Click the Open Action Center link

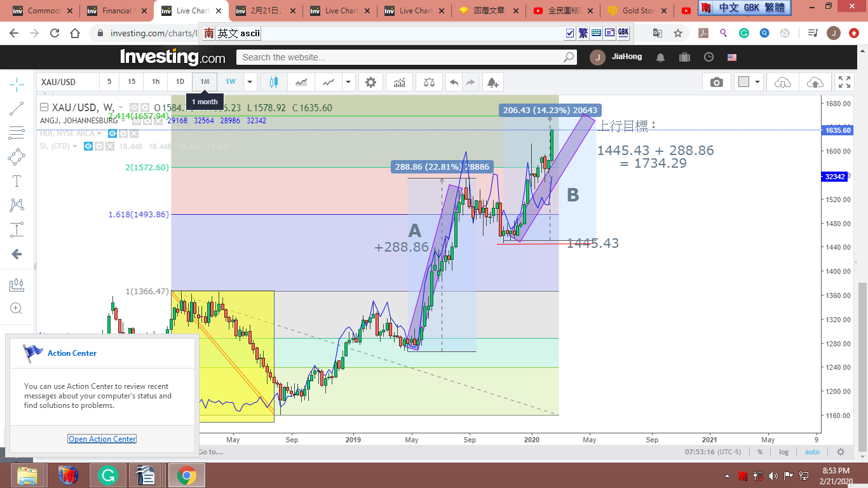coord(102,439)
